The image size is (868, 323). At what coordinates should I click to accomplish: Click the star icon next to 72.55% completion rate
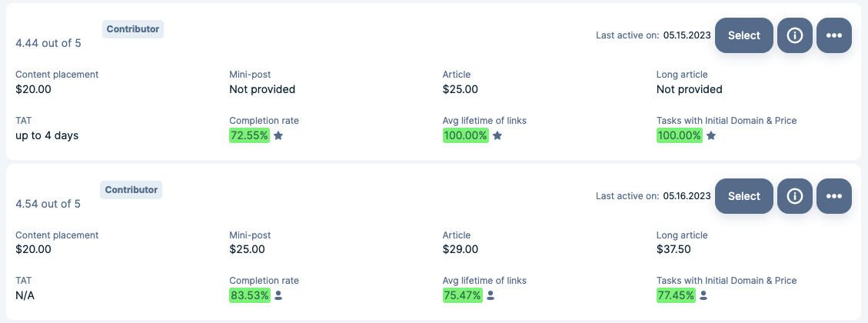(278, 135)
